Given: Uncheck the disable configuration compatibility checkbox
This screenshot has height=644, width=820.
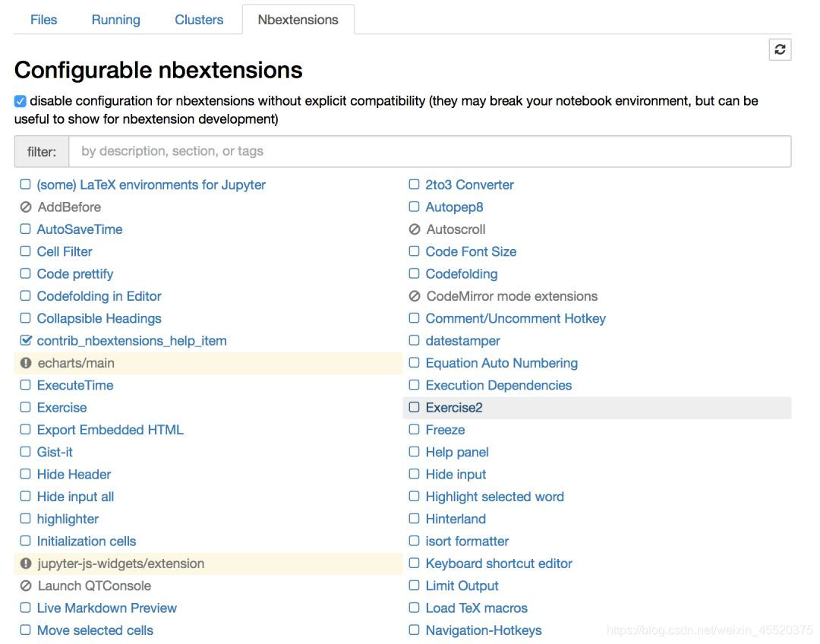Looking at the screenshot, I should (x=20, y=101).
